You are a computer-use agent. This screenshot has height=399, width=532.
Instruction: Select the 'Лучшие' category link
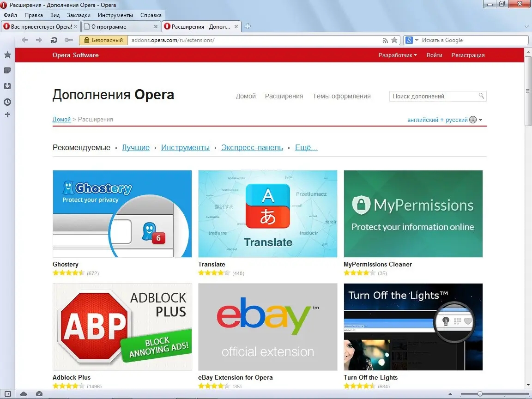point(136,148)
